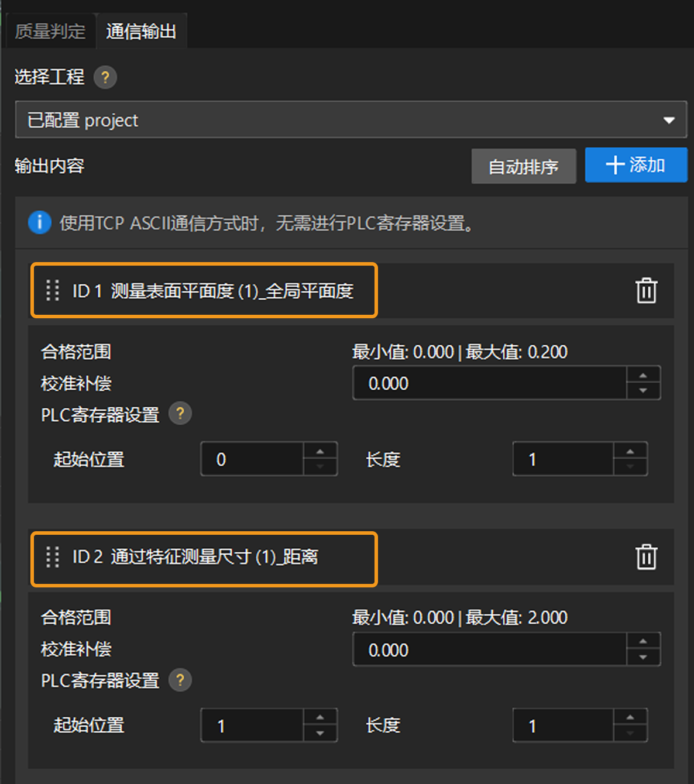Click the 输出内容 label

point(49,166)
